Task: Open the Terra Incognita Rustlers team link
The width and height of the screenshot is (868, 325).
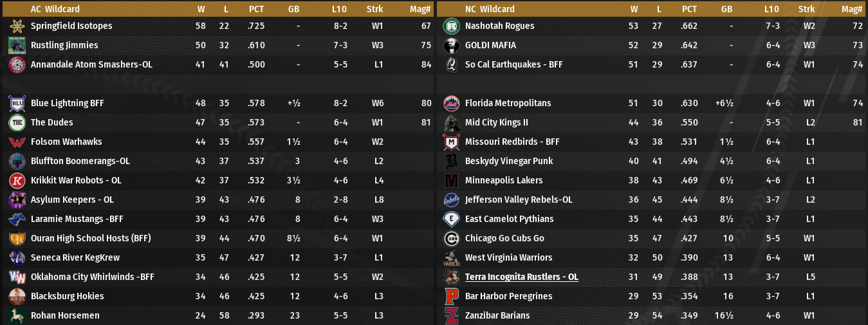Action: [521, 277]
